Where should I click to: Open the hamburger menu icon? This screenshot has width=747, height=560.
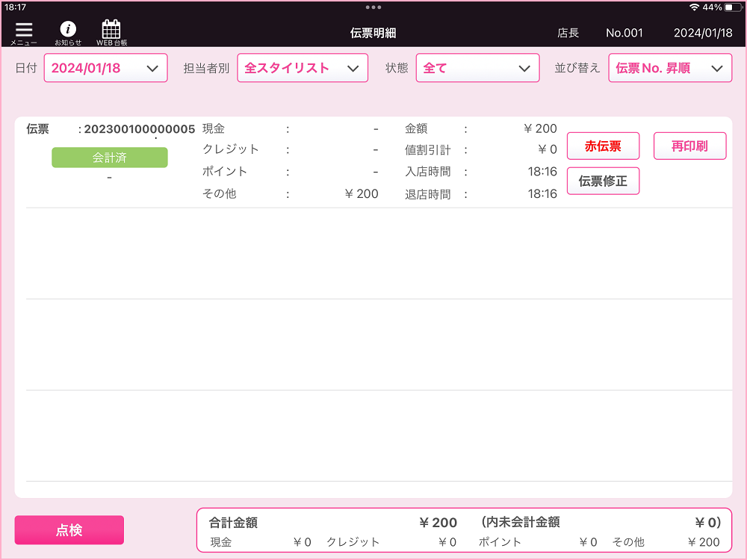click(x=24, y=31)
